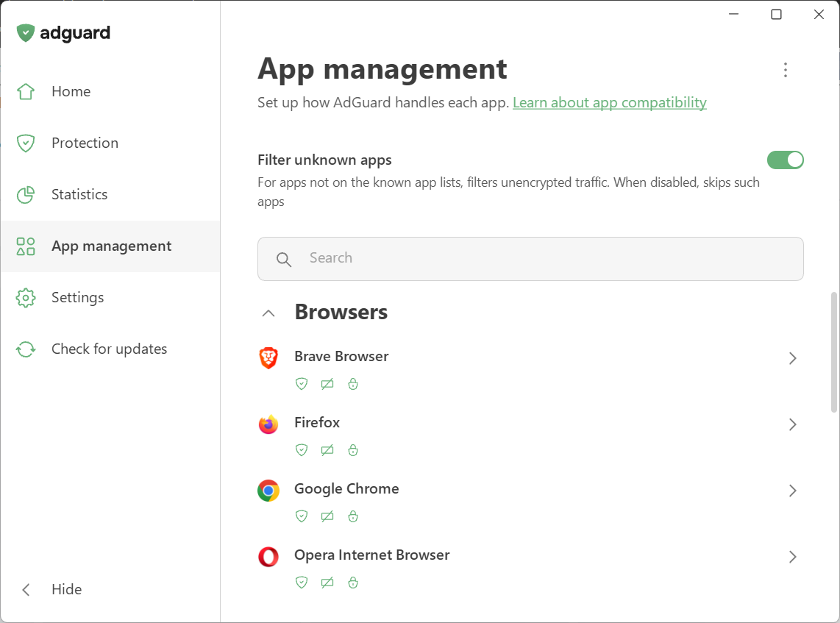
Task: Select Check for updates menu item
Action: click(110, 349)
